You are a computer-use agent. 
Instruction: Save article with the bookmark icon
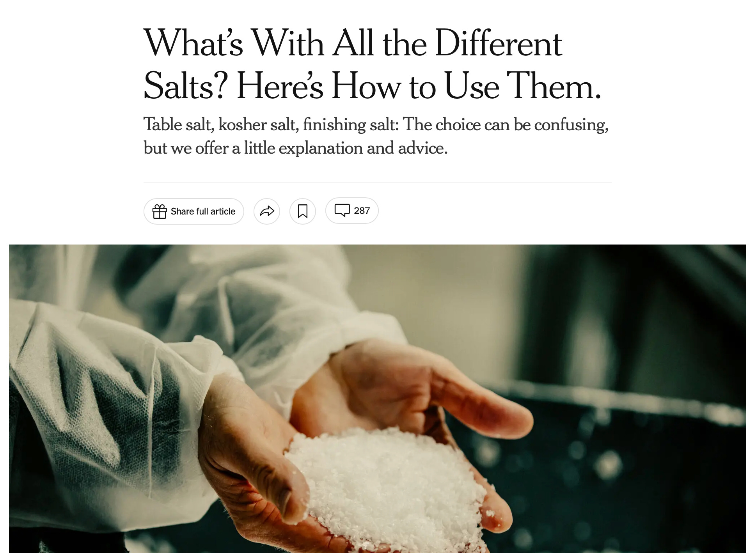(x=303, y=211)
